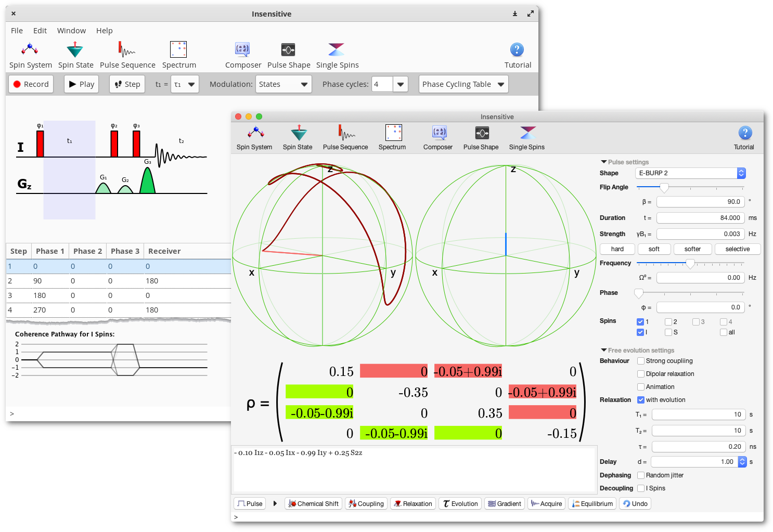The height and width of the screenshot is (532, 773).
Task: Enable Dipolar relaxation checkbox
Action: (641, 374)
